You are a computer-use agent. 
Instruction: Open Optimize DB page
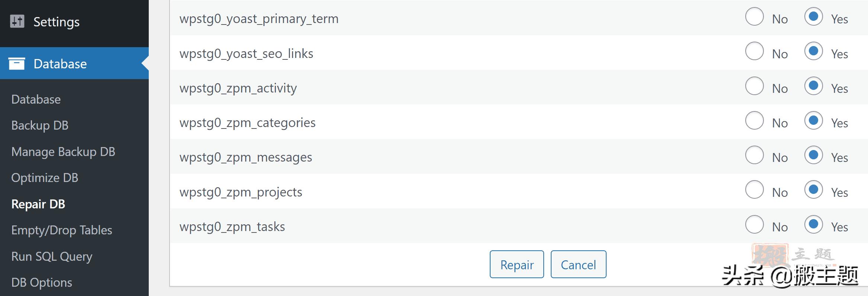45,178
